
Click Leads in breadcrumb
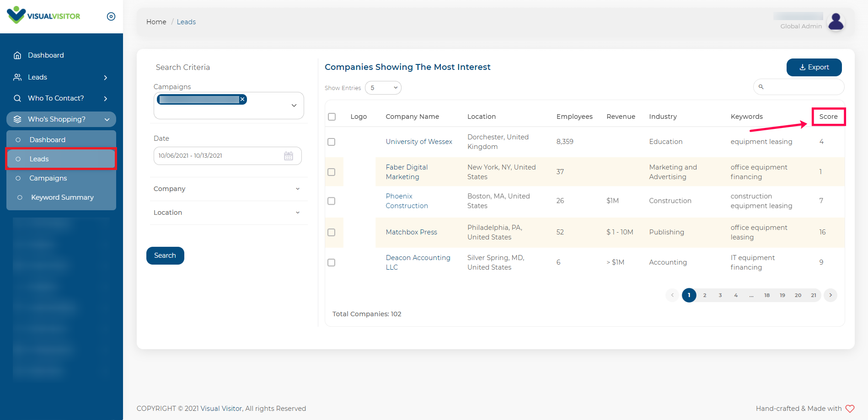point(186,22)
